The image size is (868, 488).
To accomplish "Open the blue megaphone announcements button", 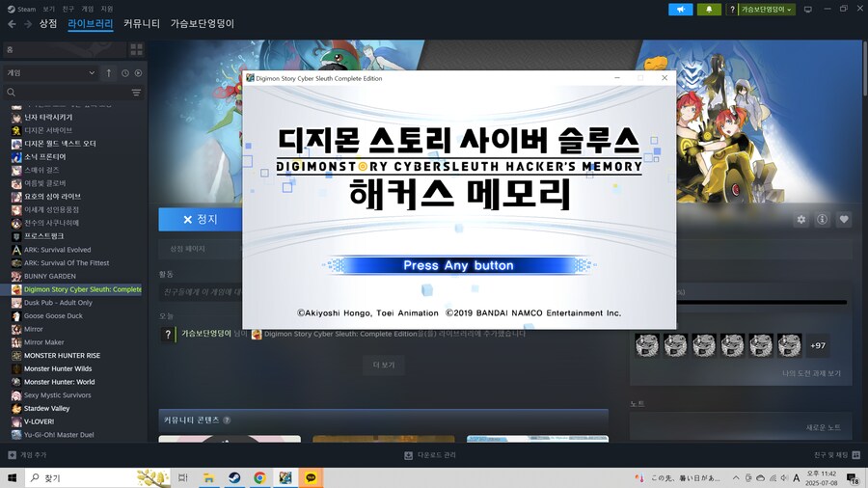I will [x=680, y=10].
